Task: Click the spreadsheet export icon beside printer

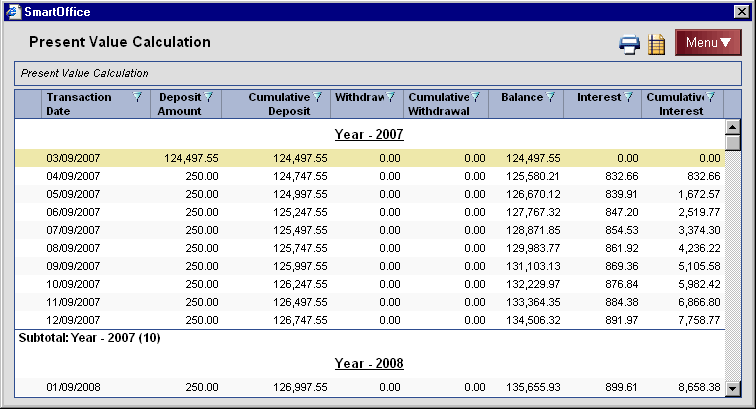Action: (657, 44)
